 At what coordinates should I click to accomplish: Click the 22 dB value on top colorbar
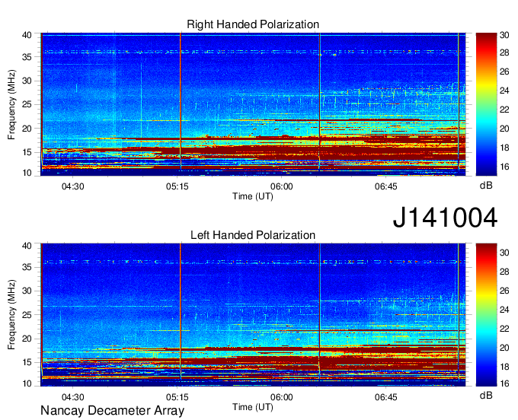(504, 110)
